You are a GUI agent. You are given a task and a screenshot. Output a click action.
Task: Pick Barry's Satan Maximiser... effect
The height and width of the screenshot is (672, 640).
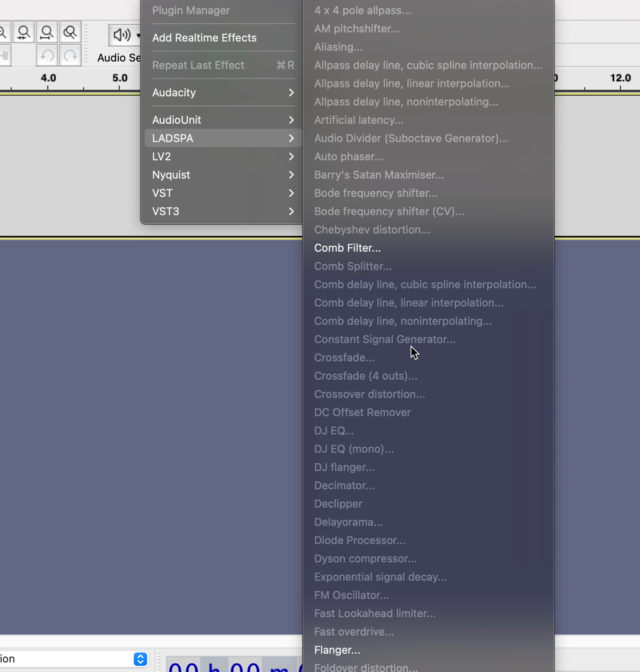coord(428,175)
